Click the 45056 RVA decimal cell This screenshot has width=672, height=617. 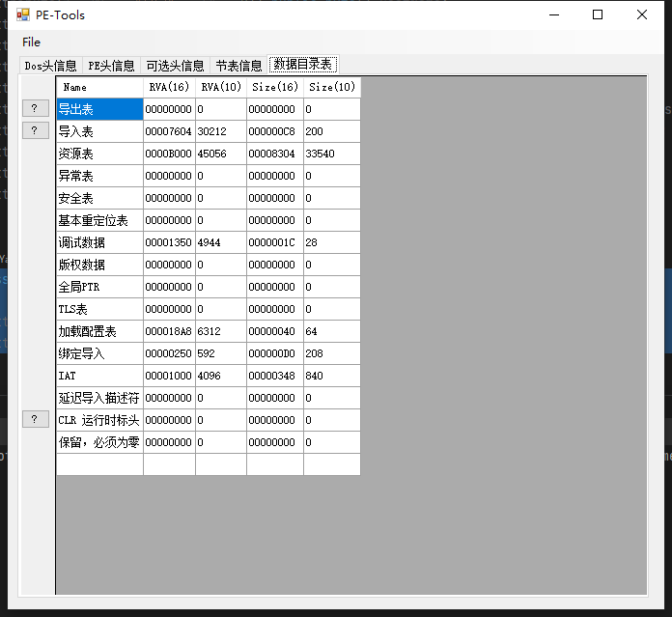pyautogui.click(x=221, y=154)
